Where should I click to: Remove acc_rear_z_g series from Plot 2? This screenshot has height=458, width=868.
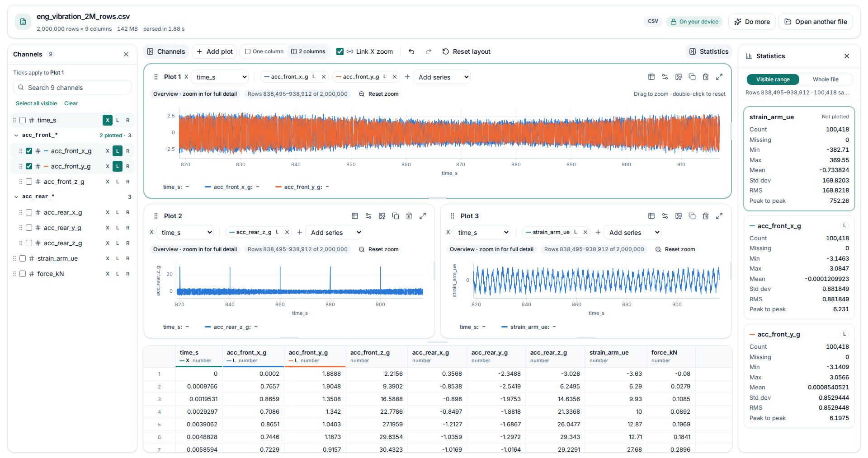coord(287,232)
